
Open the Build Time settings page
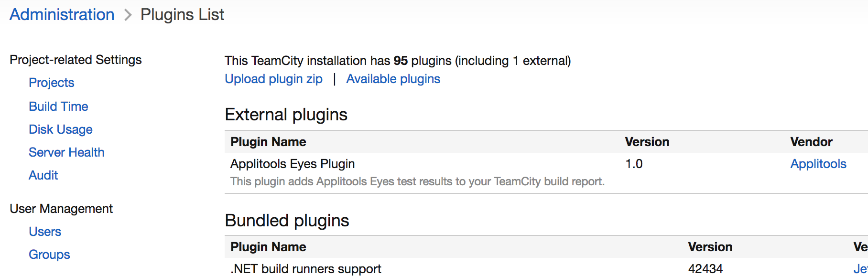click(x=58, y=106)
